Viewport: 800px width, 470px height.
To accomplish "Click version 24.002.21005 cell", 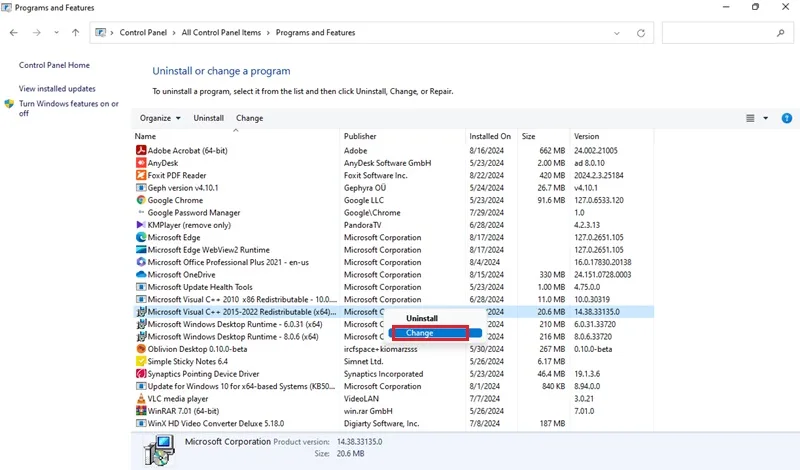I will pyautogui.click(x=595, y=151).
